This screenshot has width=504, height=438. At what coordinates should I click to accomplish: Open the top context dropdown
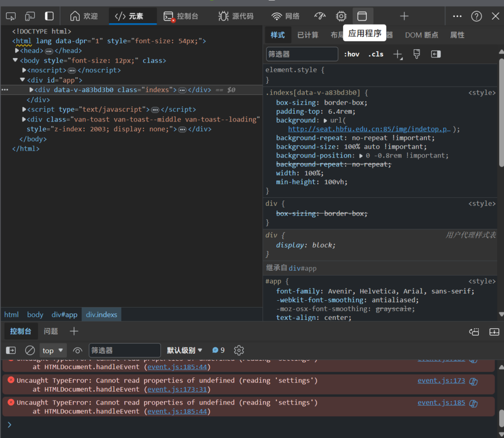point(53,350)
